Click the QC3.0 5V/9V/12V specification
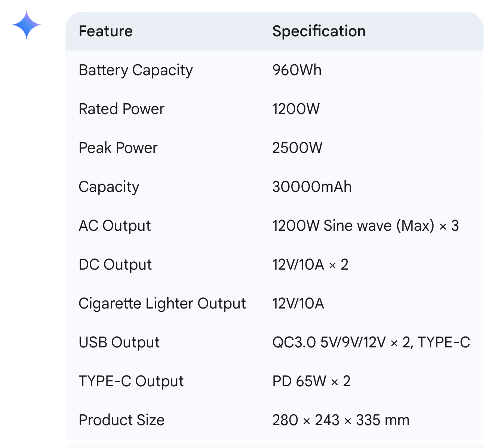This screenshot has width=504, height=448. pyautogui.click(x=371, y=342)
